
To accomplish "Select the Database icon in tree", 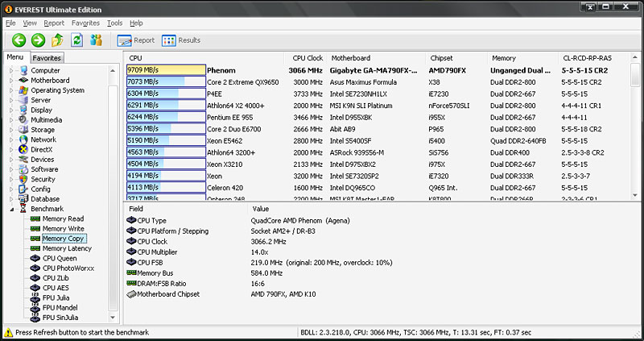I will 23,199.
